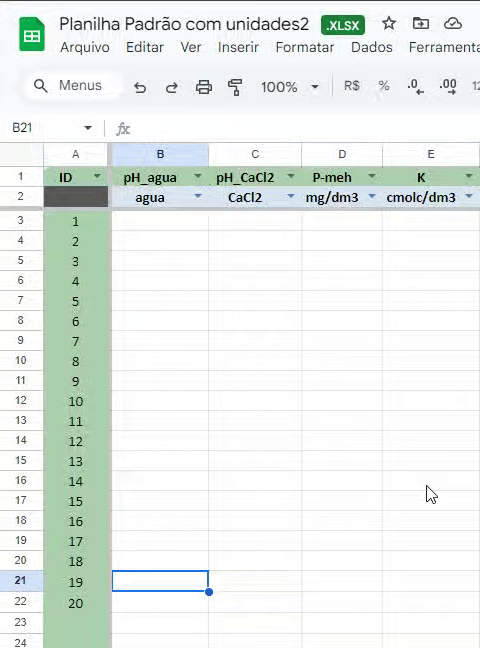Click the redo arrow icon
Image resolution: width=480 pixels, height=648 pixels.
172,87
